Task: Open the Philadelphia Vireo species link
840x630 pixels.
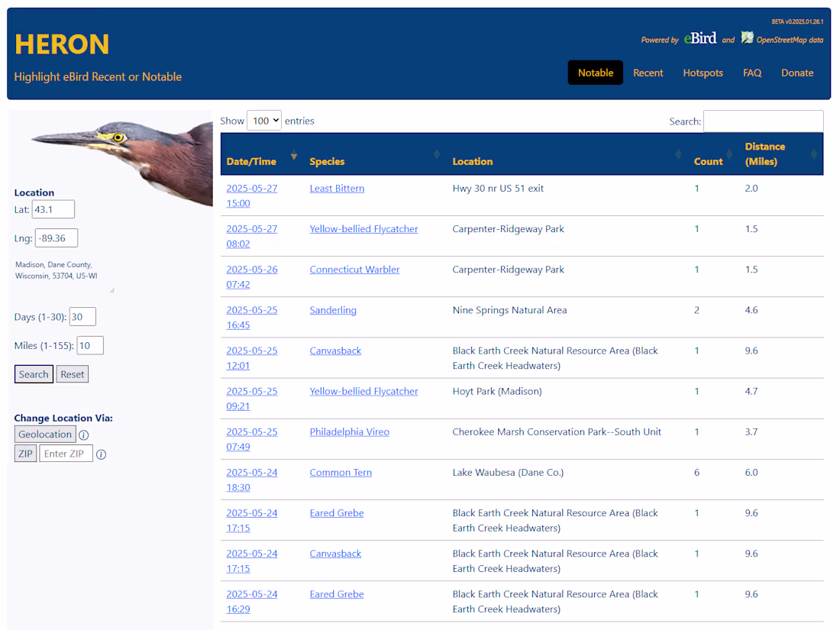Action: (349, 431)
